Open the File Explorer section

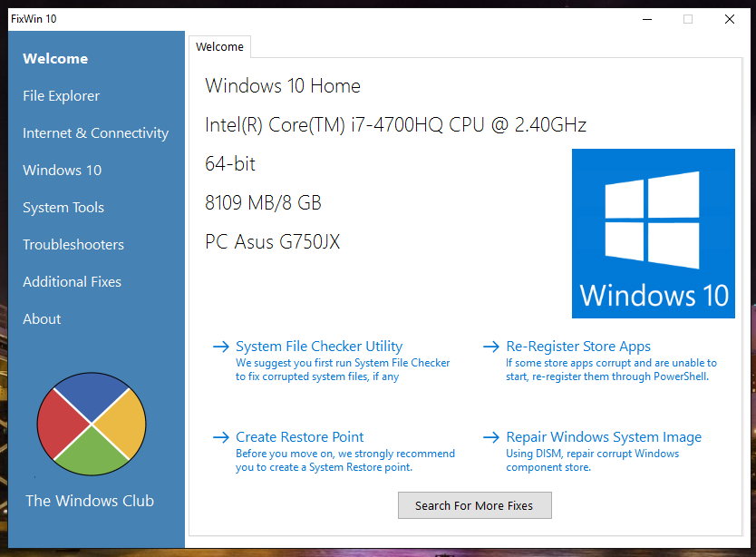pos(61,96)
